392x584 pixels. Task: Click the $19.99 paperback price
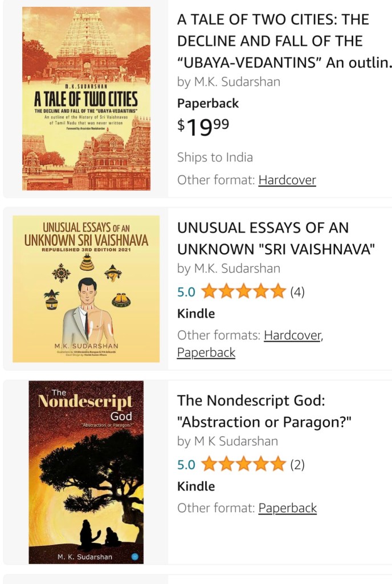click(203, 127)
